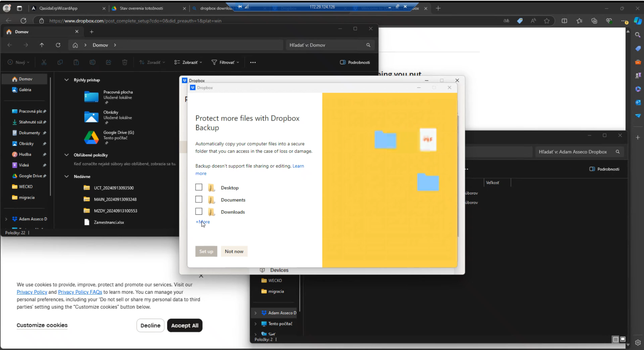This screenshot has height=350, width=644.
Task: Click the Set up button
Action: pyautogui.click(x=206, y=251)
